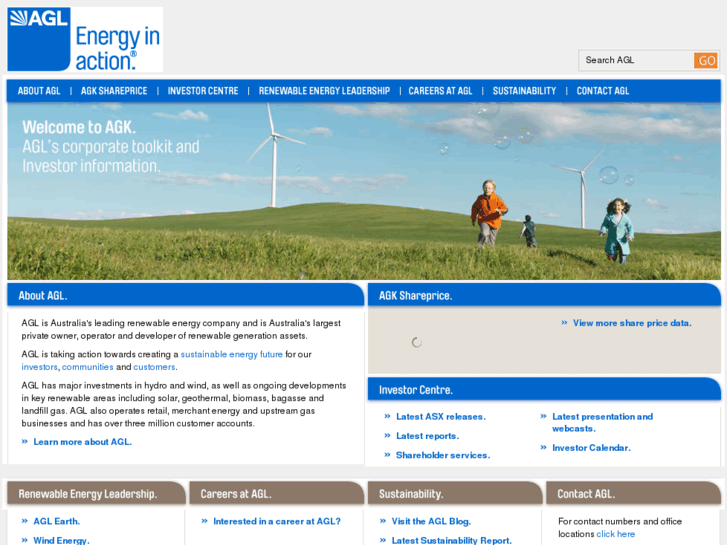Follow the investors link
The width and height of the screenshot is (727, 545).
click(x=39, y=367)
